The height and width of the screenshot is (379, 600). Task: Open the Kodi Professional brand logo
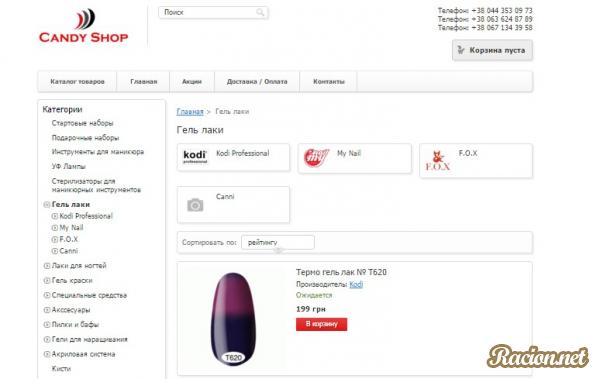click(x=195, y=157)
